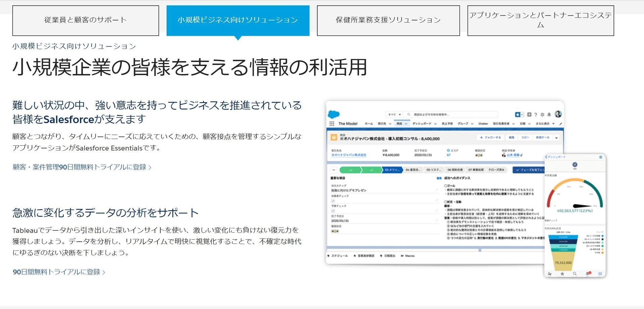Open the 従業員と顧客のサポート tab
This screenshot has width=644, height=309.
click(86, 20)
